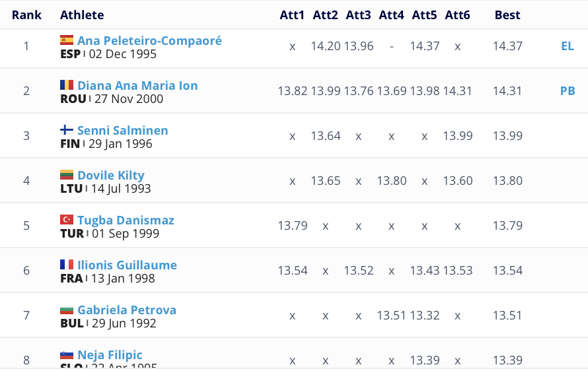Click the Spain flag icon

point(67,40)
